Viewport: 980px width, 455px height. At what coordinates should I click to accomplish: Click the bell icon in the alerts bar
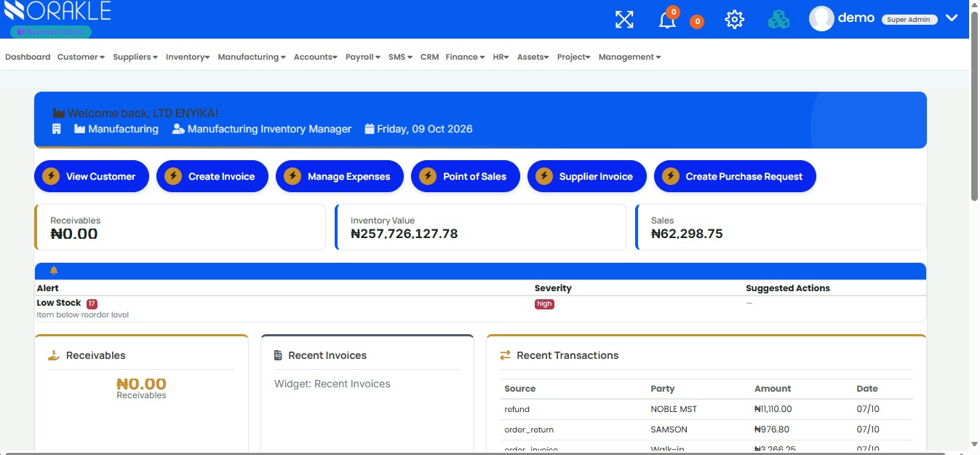54,271
